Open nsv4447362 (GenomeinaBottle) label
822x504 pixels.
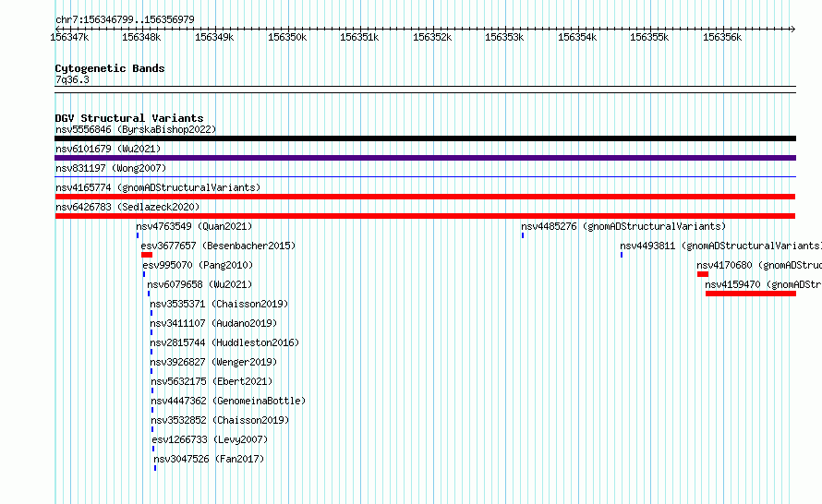pyautogui.click(x=228, y=401)
